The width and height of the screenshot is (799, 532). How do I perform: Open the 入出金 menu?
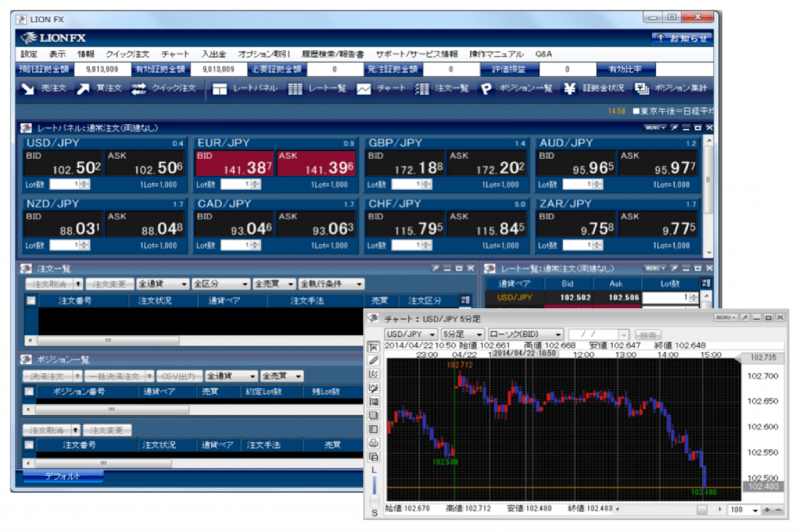tap(214, 54)
